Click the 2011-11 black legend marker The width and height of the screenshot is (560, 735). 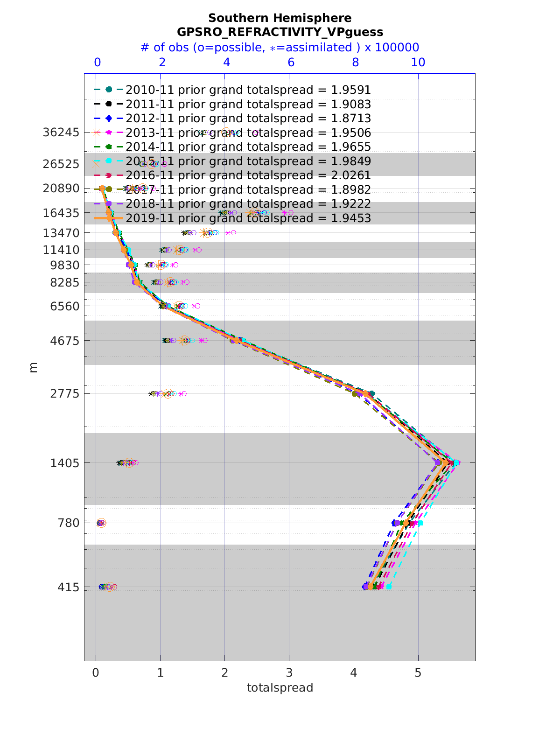coord(108,104)
